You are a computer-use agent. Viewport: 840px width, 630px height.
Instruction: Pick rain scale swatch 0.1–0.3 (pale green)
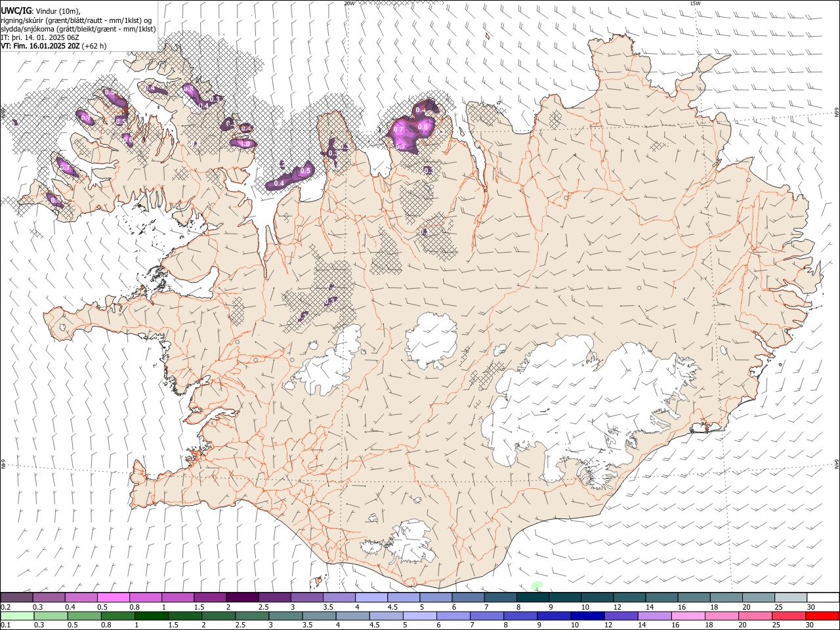(x=17, y=616)
